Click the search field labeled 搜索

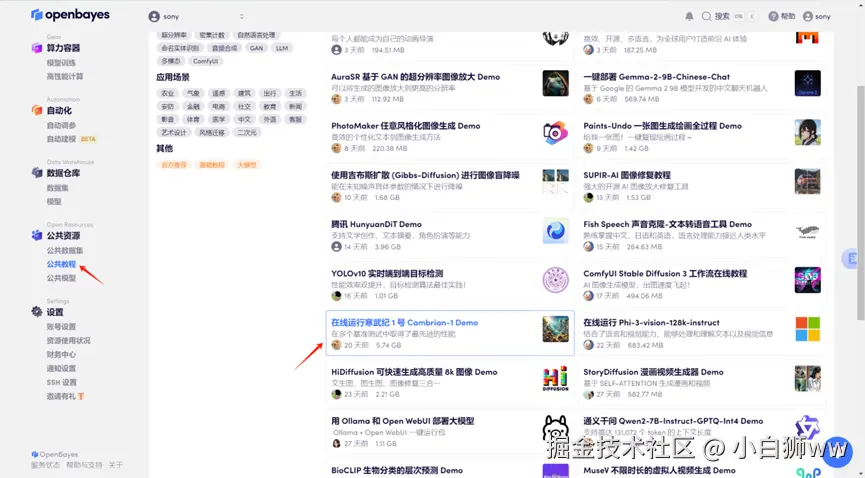pyautogui.click(x=728, y=17)
